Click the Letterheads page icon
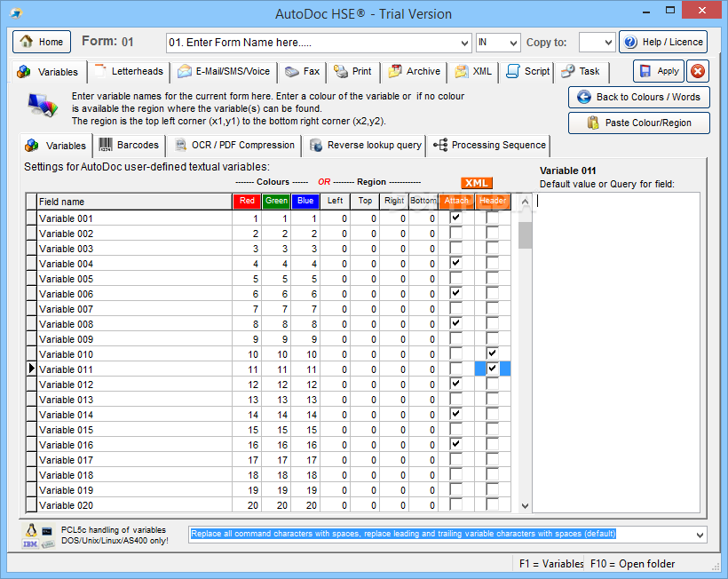This screenshot has width=728, height=579. [x=100, y=71]
